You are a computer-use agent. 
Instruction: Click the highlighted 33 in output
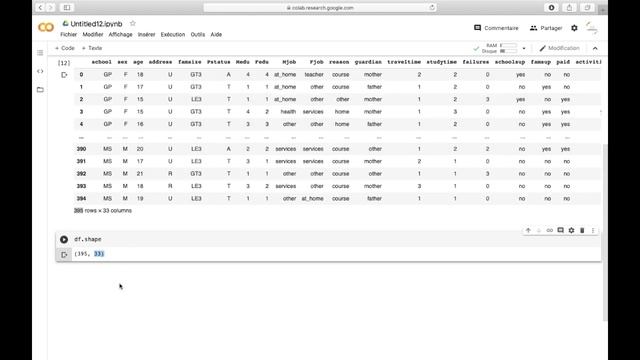pos(99,253)
